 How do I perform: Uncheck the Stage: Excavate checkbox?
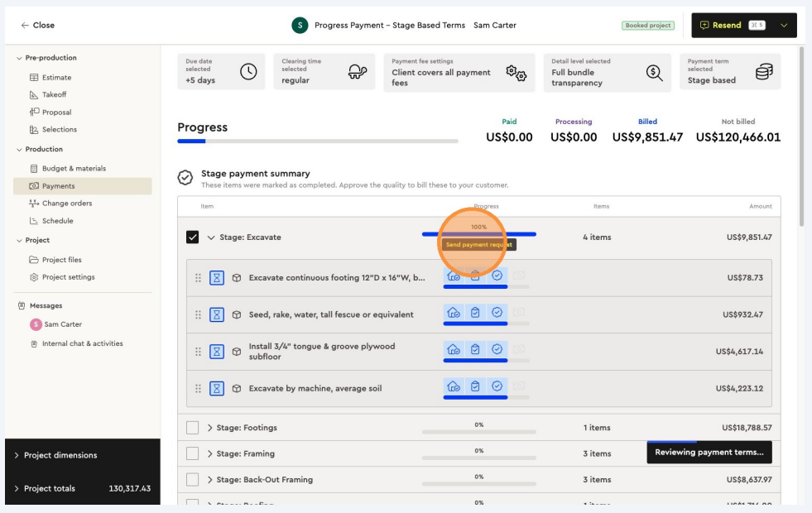coord(193,237)
